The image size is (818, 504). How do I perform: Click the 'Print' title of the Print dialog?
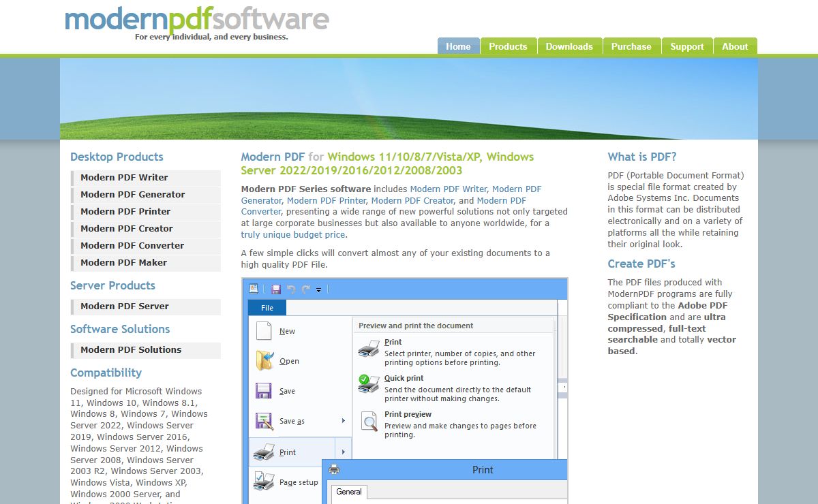[x=483, y=470]
